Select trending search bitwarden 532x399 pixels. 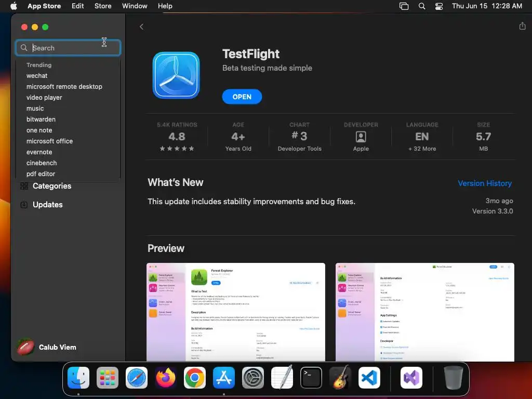pos(41,119)
